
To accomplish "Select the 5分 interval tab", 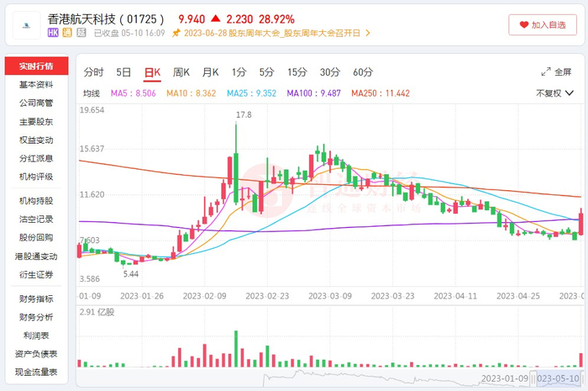I will point(266,71).
